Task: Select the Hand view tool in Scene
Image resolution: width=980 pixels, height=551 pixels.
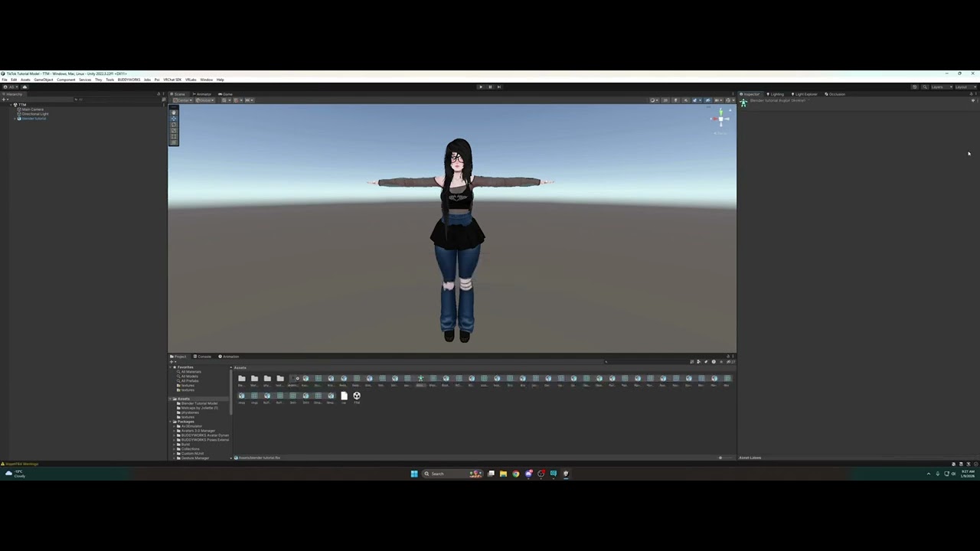Action: (174, 112)
